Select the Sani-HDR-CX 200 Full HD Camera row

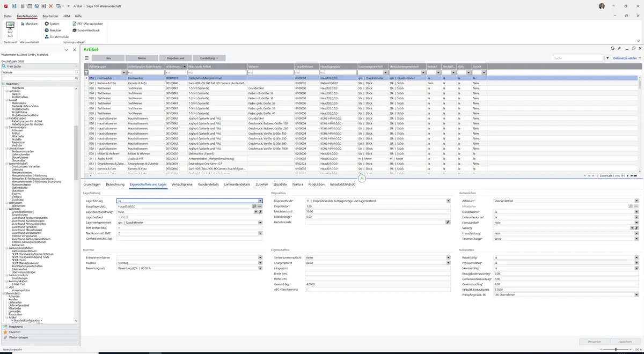(x=362, y=83)
